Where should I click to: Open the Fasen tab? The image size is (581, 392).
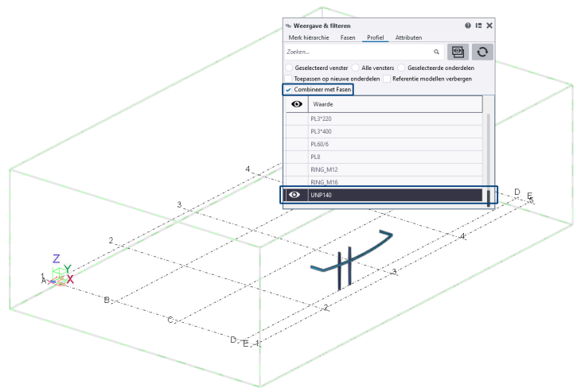[348, 37]
